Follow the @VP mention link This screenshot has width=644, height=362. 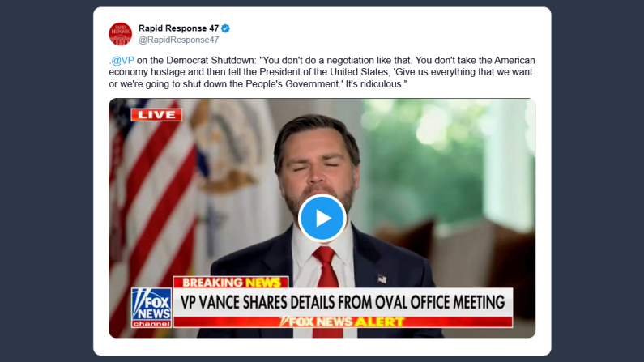(123, 61)
